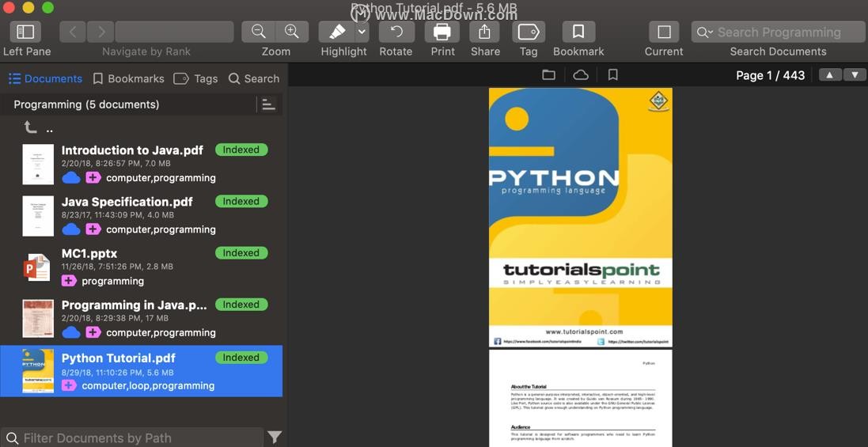Switch to the Tags tab
Image resolution: width=868 pixels, height=447 pixels.
(x=195, y=78)
